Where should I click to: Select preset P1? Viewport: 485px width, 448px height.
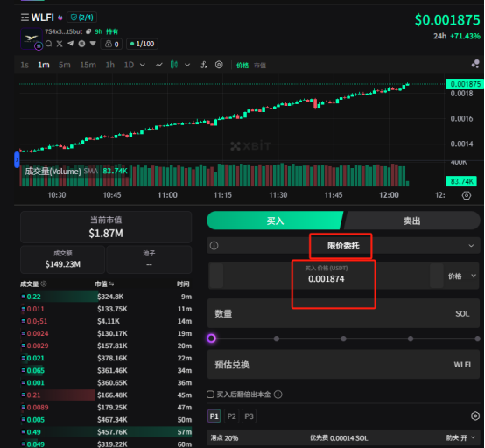point(214,416)
